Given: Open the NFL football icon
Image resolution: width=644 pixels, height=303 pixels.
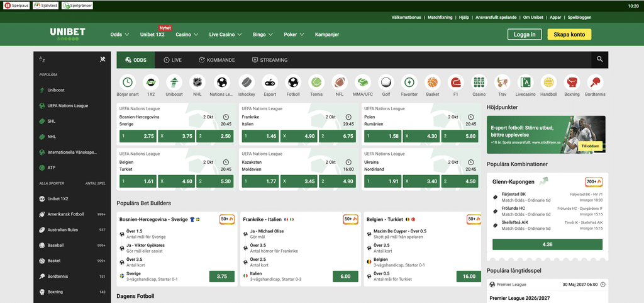Looking at the screenshot, I should (340, 83).
